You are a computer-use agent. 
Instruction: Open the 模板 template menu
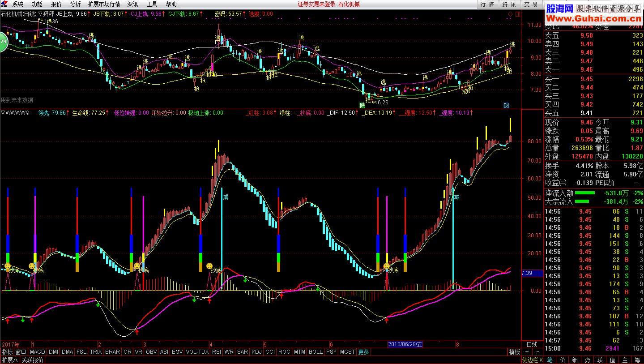pyautogui.click(x=514, y=352)
